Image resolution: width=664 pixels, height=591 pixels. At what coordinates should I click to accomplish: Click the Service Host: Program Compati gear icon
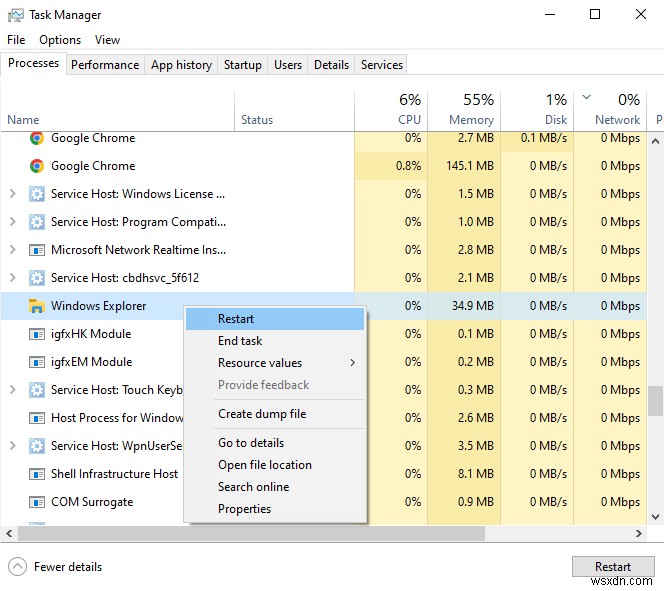(37, 222)
